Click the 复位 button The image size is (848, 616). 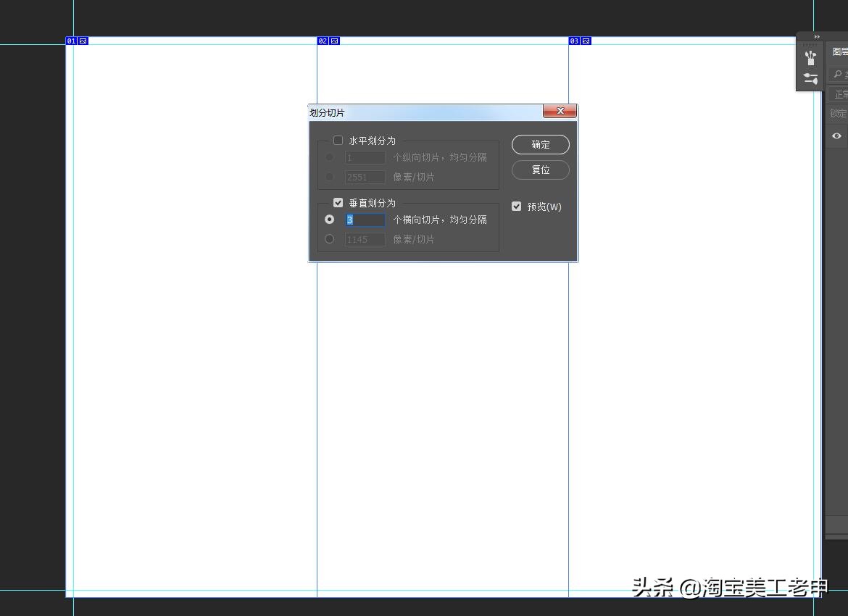pyautogui.click(x=540, y=170)
